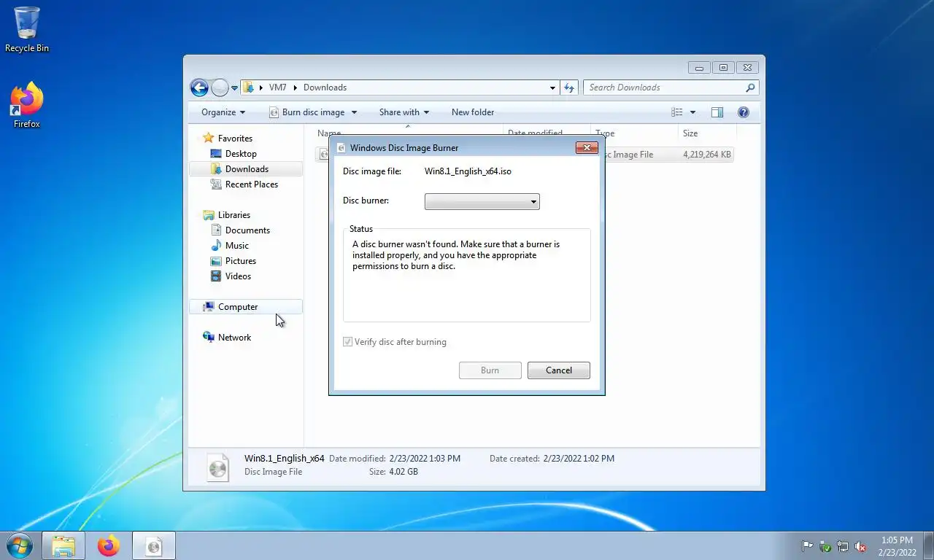Refresh the Downloads folder view
The height and width of the screenshot is (560, 934).
click(x=569, y=87)
